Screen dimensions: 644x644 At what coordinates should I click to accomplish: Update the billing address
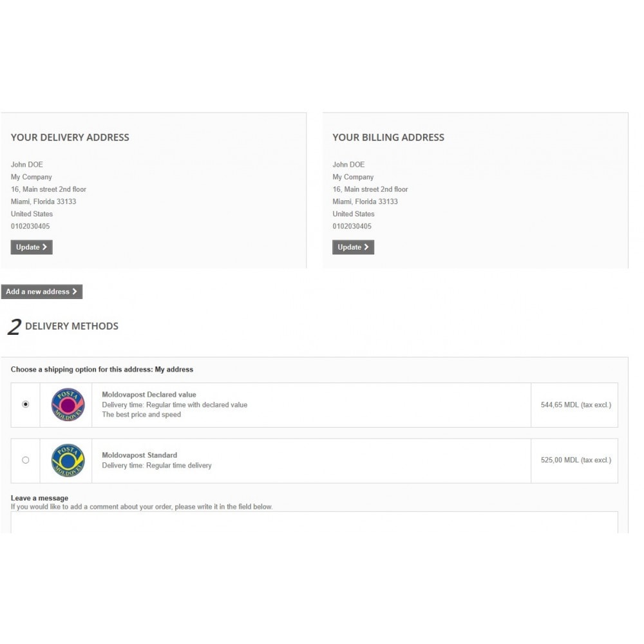click(353, 247)
